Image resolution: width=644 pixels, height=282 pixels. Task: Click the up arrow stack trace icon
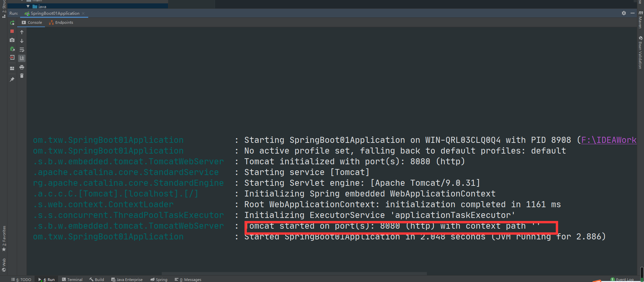[22, 32]
